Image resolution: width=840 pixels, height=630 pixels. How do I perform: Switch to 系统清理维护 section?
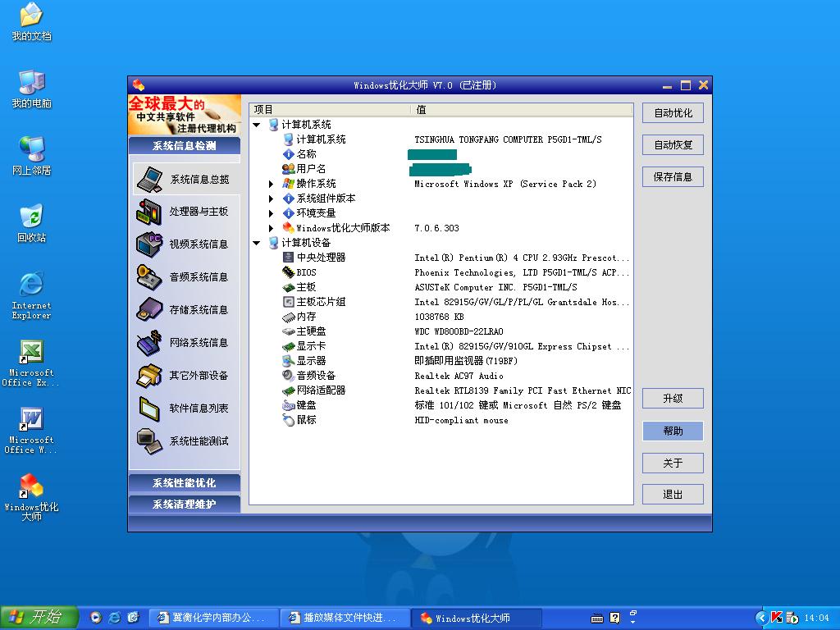[x=185, y=504]
